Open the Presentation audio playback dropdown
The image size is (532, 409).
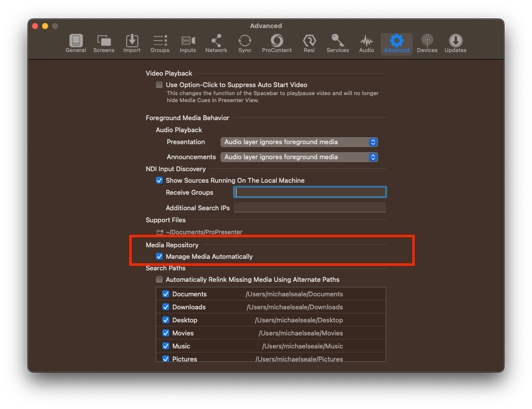click(x=299, y=142)
